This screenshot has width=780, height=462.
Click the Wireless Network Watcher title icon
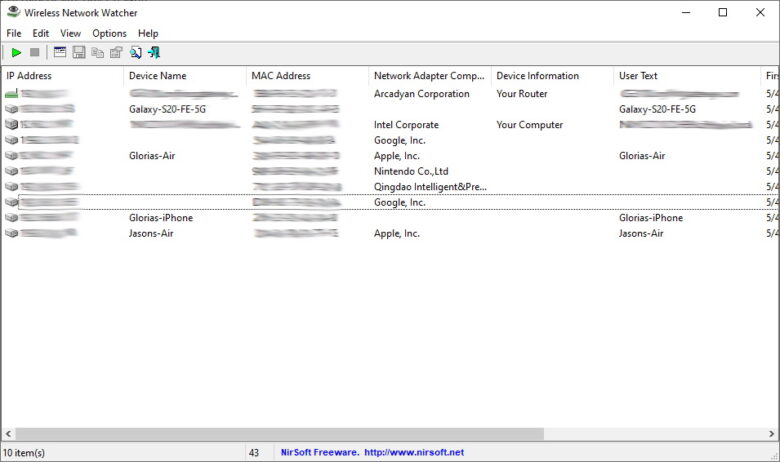[x=13, y=12]
